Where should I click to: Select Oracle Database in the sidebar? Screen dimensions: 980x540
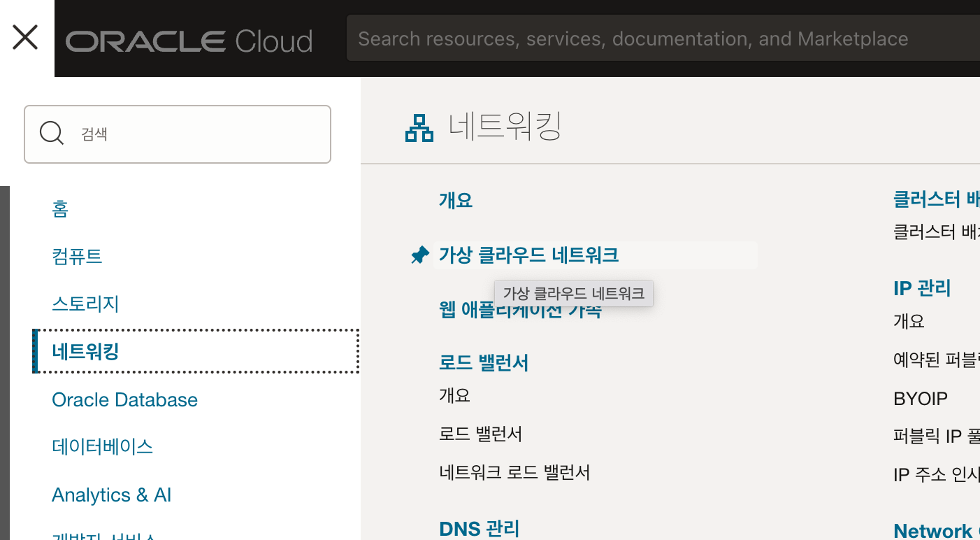(x=124, y=399)
